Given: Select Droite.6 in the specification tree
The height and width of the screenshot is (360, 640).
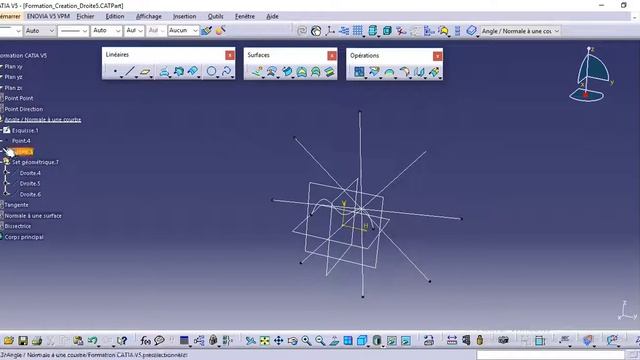Looking at the screenshot, I should [30, 194].
